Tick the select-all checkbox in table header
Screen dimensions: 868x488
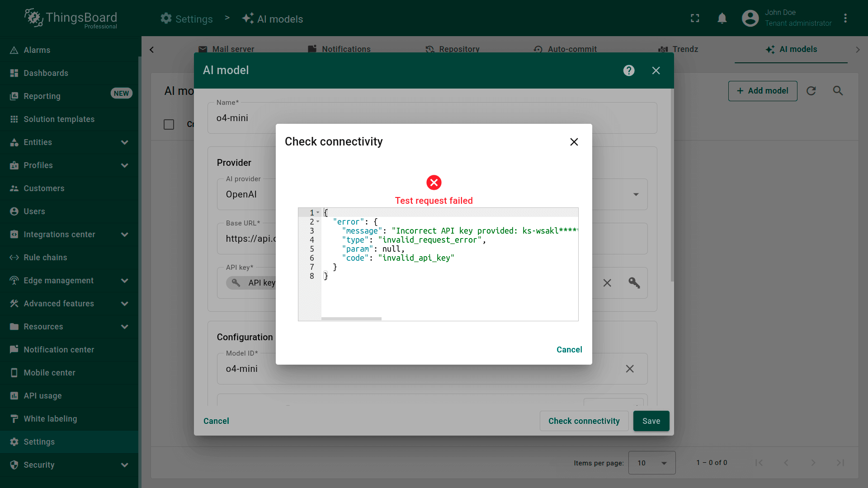click(169, 124)
